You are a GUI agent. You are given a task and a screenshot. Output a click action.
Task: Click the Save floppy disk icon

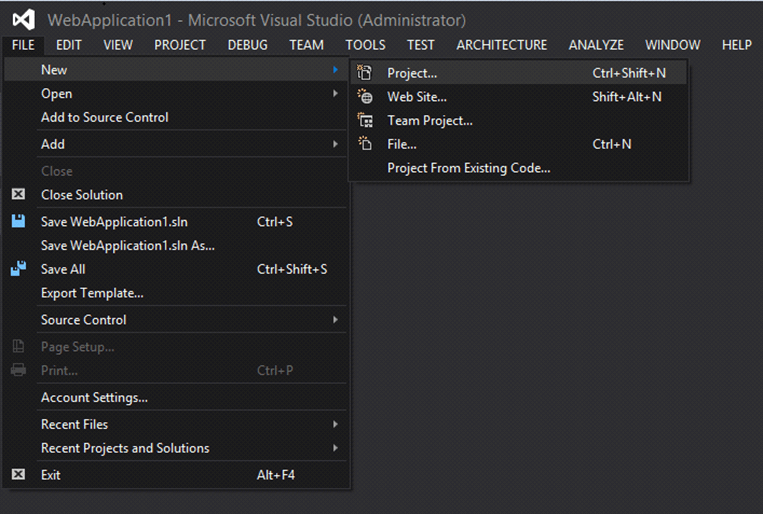[x=18, y=221]
